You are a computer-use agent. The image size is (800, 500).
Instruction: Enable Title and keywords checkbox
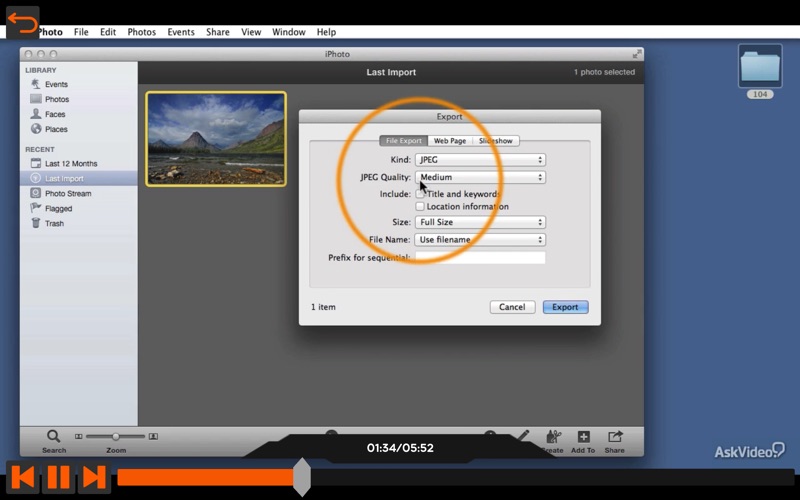click(x=420, y=194)
